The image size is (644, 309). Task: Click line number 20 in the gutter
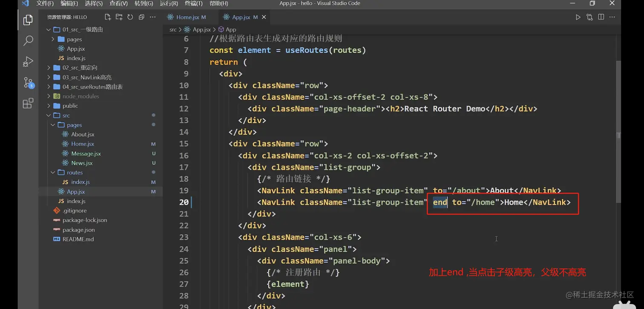coord(184,202)
